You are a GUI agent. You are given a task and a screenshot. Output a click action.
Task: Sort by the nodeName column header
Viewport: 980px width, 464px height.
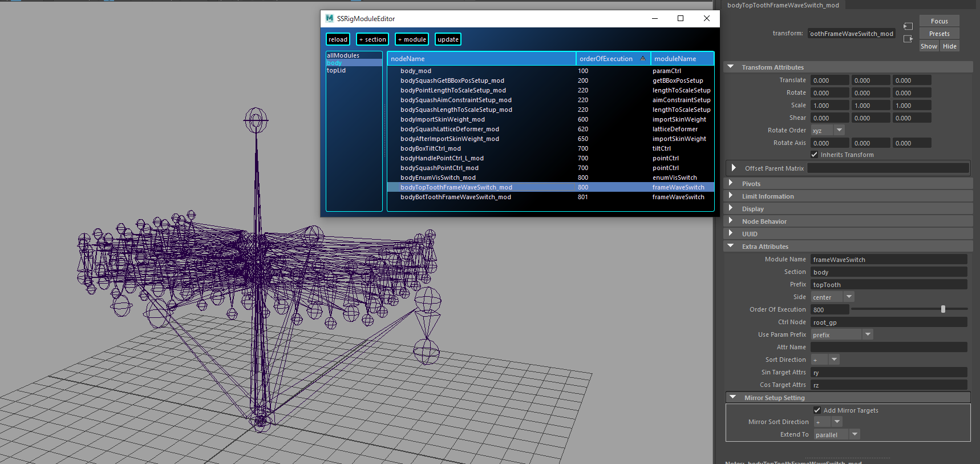[481, 58]
